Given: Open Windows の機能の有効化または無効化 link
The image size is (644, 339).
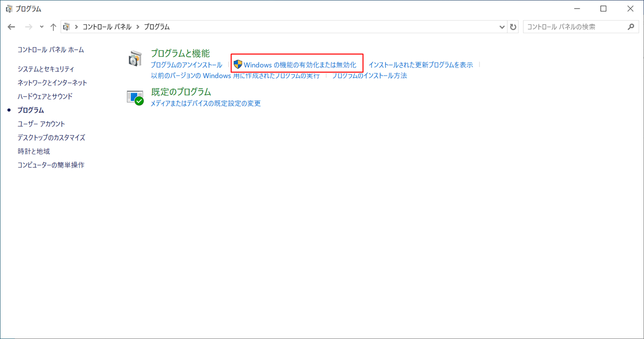Looking at the screenshot, I should coord(300,65).
